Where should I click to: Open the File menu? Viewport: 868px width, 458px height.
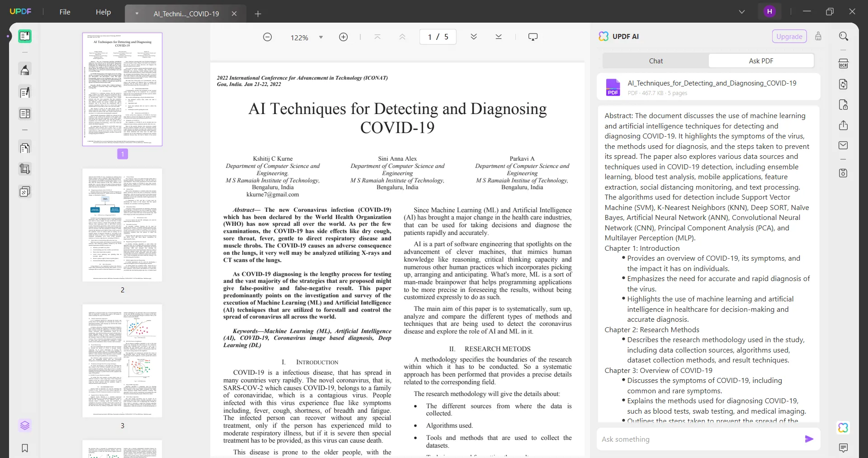[x=65, y=12]
